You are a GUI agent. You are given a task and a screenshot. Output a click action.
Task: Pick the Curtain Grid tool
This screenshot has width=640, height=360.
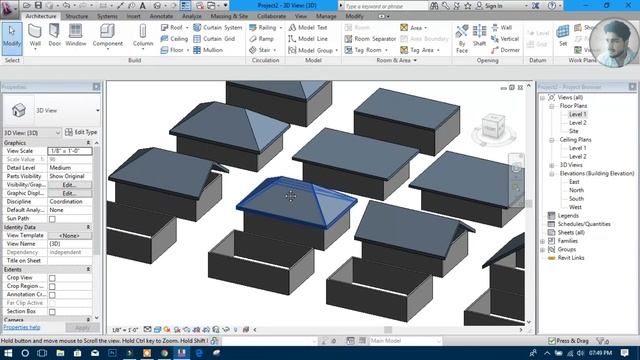pos(214,39)
